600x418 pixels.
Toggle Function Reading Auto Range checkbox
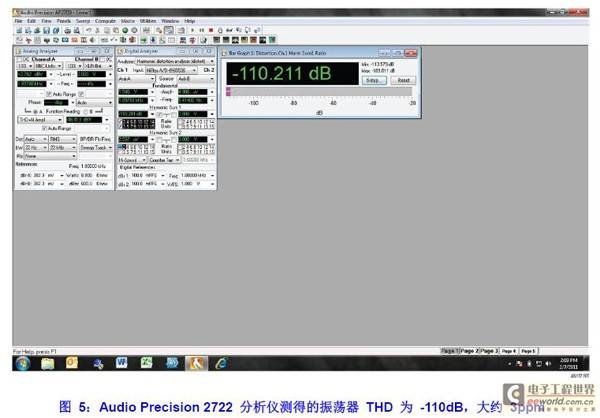(44, 128)
